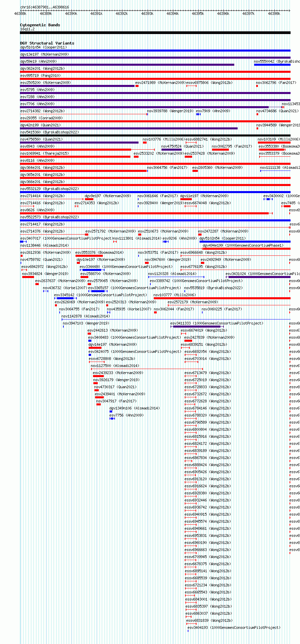Image resolution: width=300 pixels, height=644 pixels.
Task: Click the nsv5522573 (ByrskaBishop2022) label
Action: click(50, 217)
